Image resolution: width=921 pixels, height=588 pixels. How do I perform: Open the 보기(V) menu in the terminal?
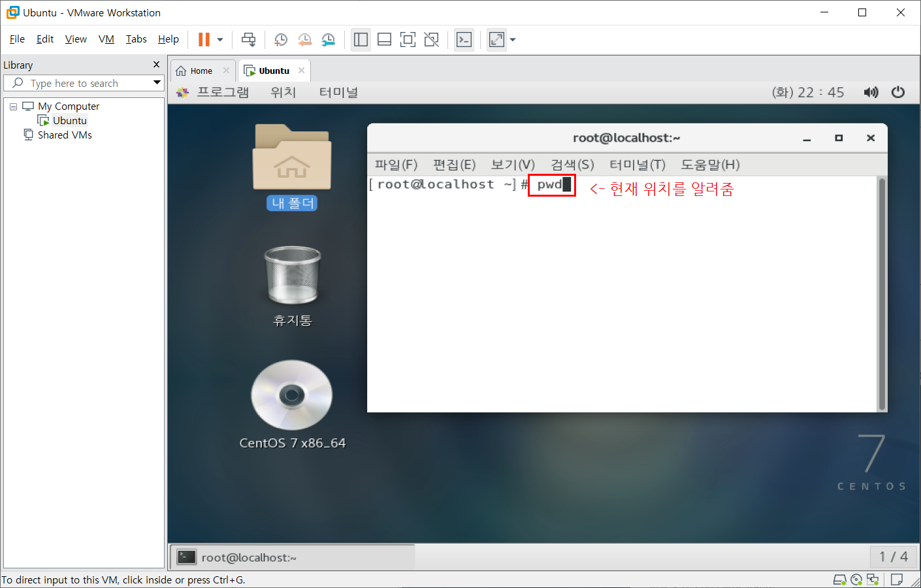click(x=513, y=165)
